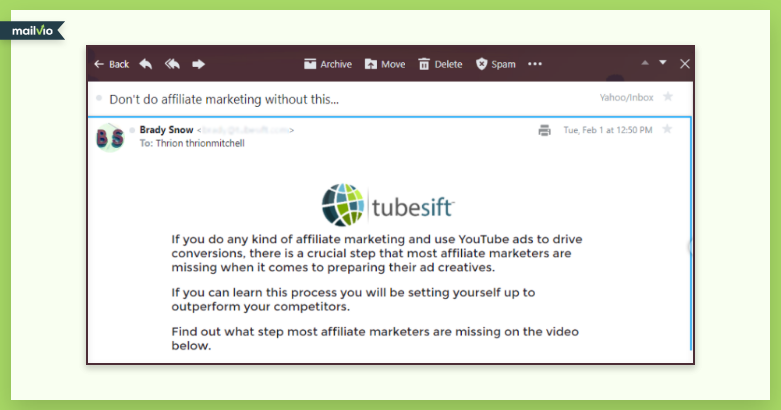Go to previous message with up triangle
This screenshot has height=410, width=781.
(645, 63)
